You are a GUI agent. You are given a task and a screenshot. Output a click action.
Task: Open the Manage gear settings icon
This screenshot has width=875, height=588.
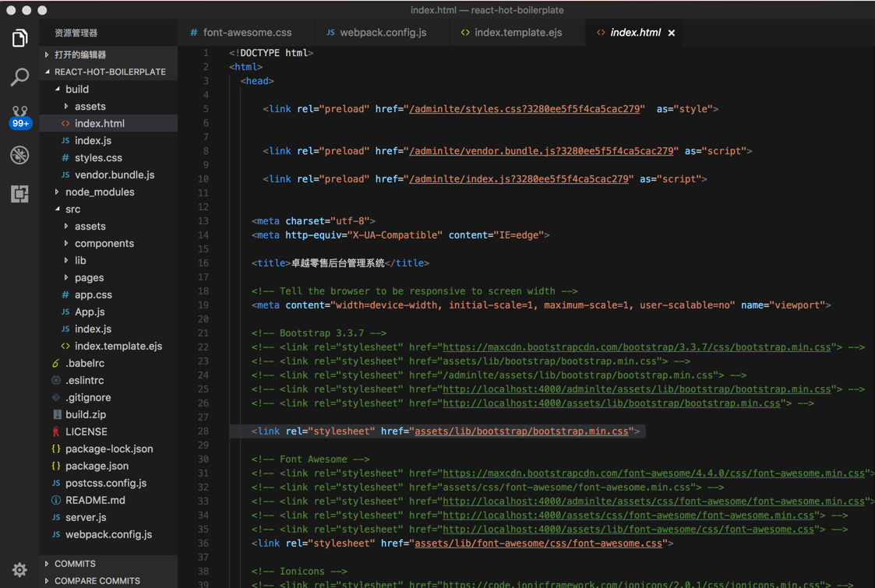click(19, 569)
